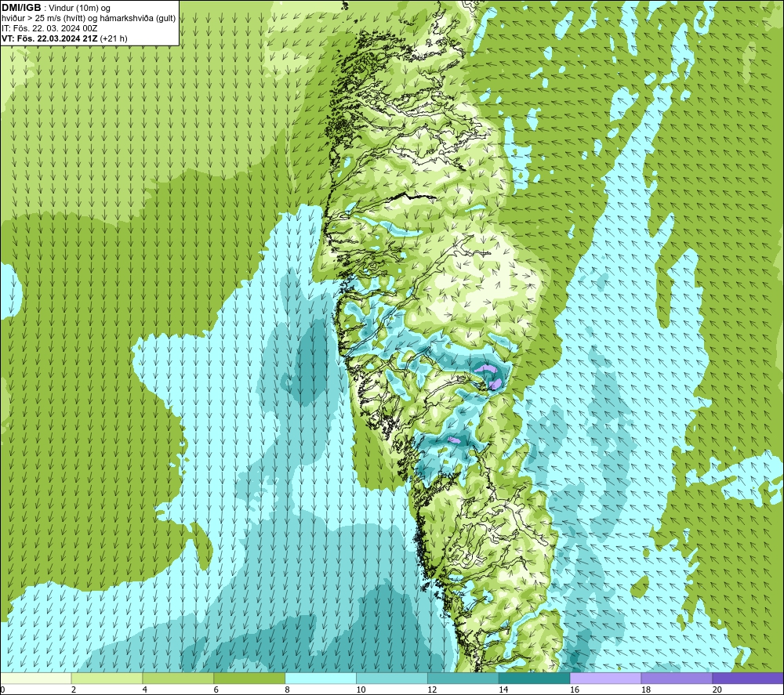Click the scale label '6'

[x=216, y=690]
